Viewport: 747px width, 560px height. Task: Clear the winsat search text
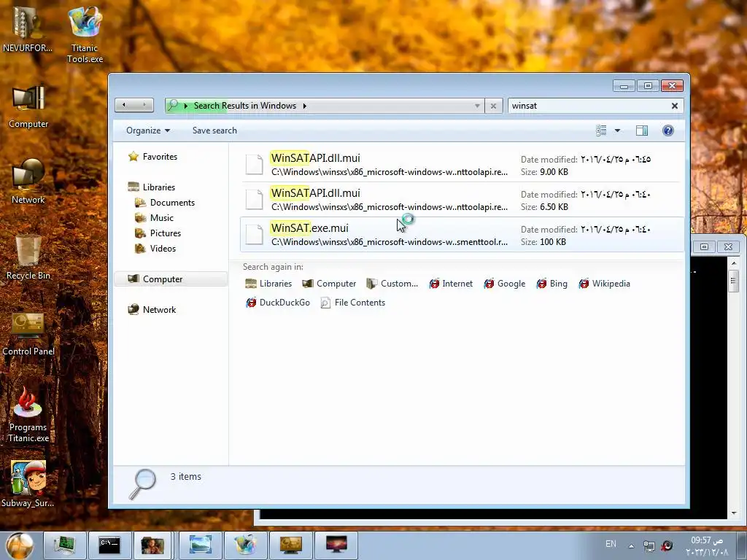pos(675,106)
